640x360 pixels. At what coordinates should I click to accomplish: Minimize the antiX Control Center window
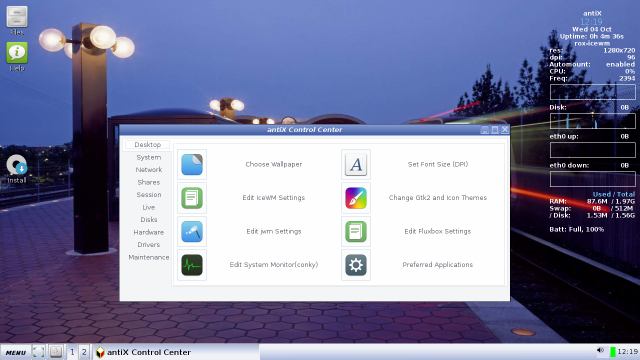point(484,130)
